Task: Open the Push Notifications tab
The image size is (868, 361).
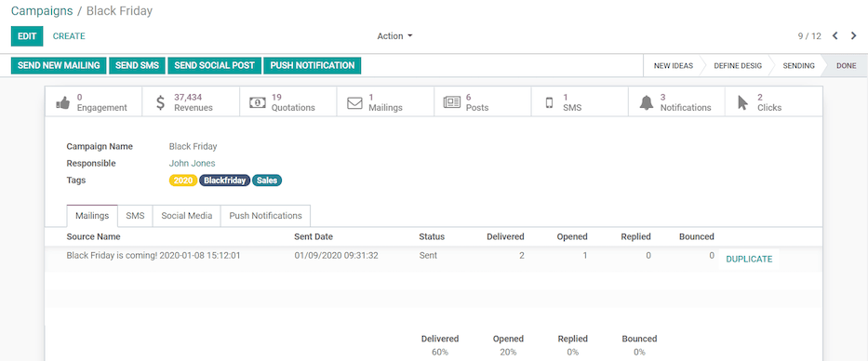Action: pyautogui.click(x=266, y=216)
